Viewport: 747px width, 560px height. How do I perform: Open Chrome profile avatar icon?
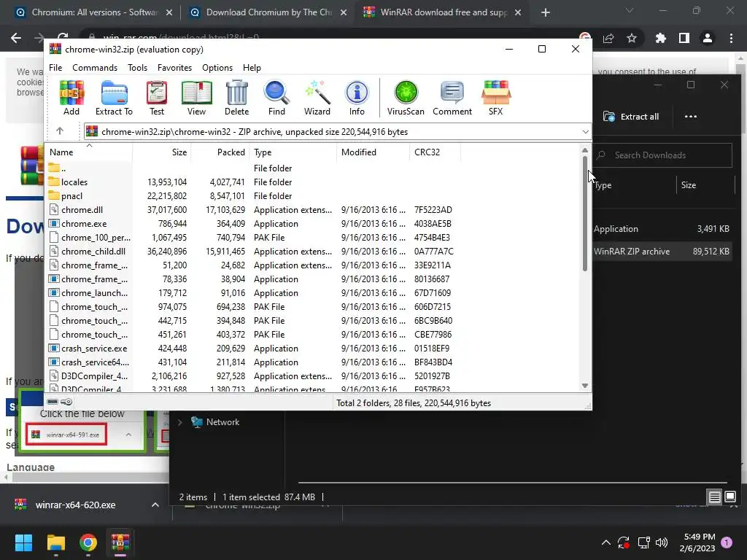(708, 38)
